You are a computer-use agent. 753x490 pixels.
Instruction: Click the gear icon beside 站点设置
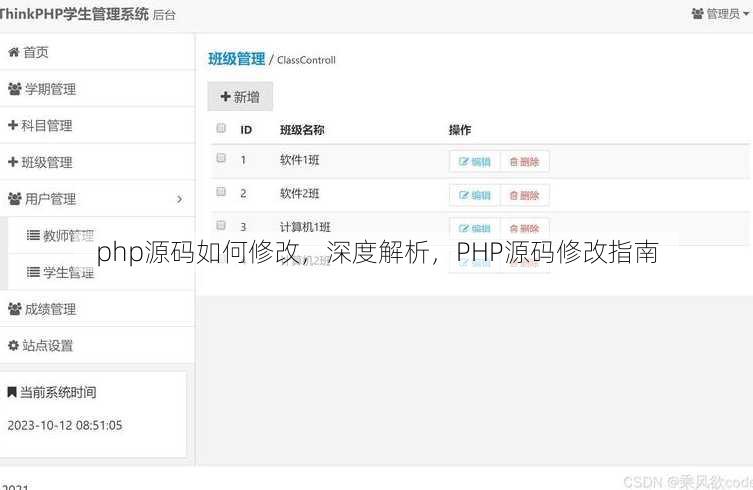tap(13, 345)
